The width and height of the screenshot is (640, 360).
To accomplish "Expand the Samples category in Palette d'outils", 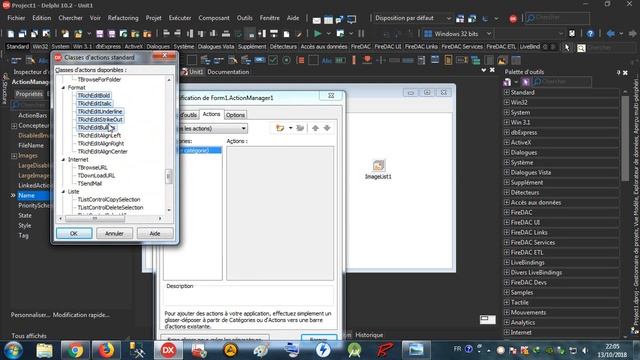I will pyautogui.click(x=507, y=292).
